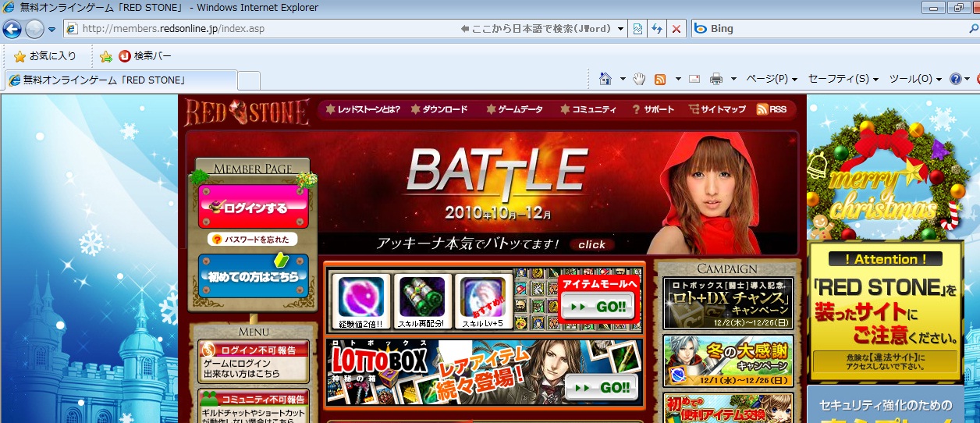Viewport: 980px width, 423px height.
Task: Click the 初めての方はこちら button
Action: 254,275
